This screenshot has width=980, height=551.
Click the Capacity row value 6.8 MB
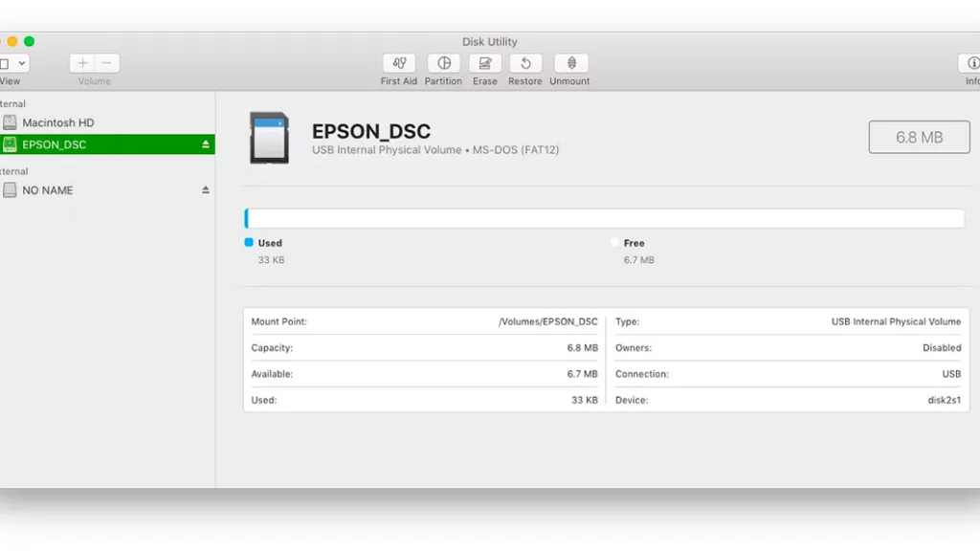click(583, 348)
